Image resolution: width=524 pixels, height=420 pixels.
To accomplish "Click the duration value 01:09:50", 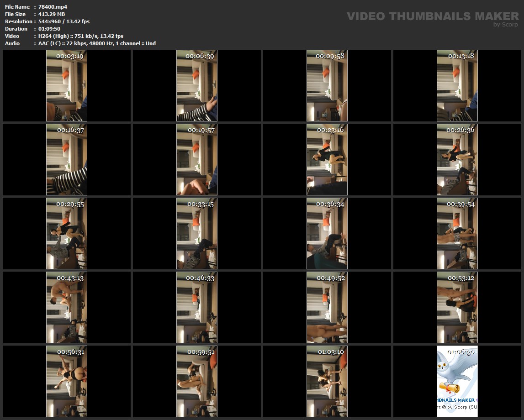I will [49, 29].
